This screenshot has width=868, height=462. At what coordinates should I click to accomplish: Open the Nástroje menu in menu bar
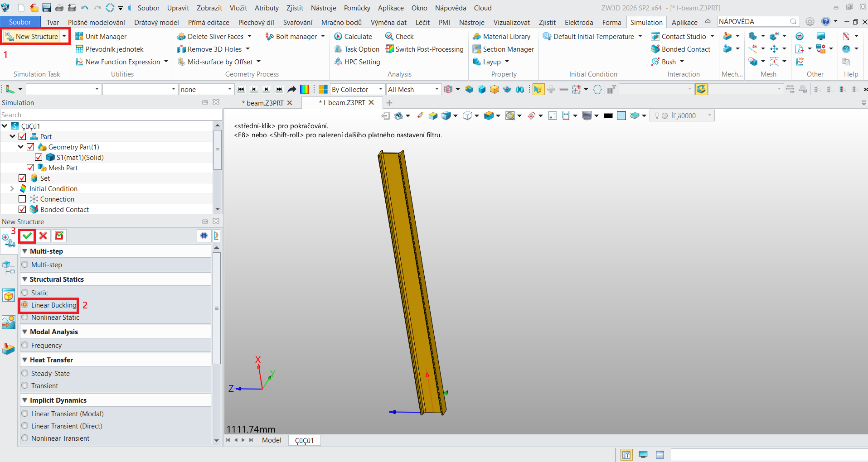click(324, 8)
